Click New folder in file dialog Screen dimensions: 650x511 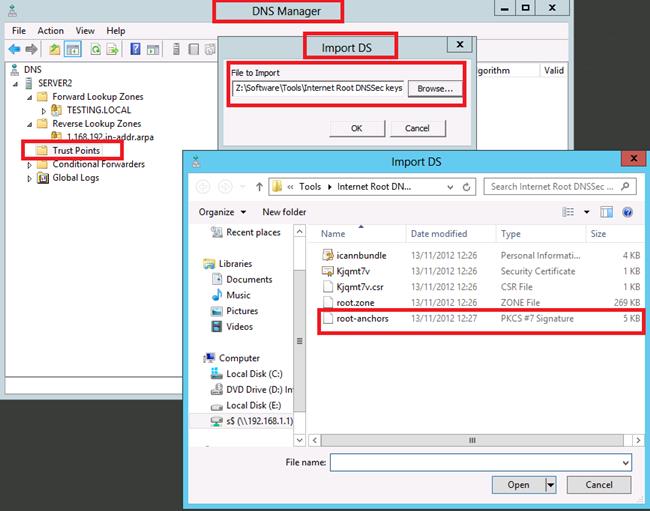[284, 212]
